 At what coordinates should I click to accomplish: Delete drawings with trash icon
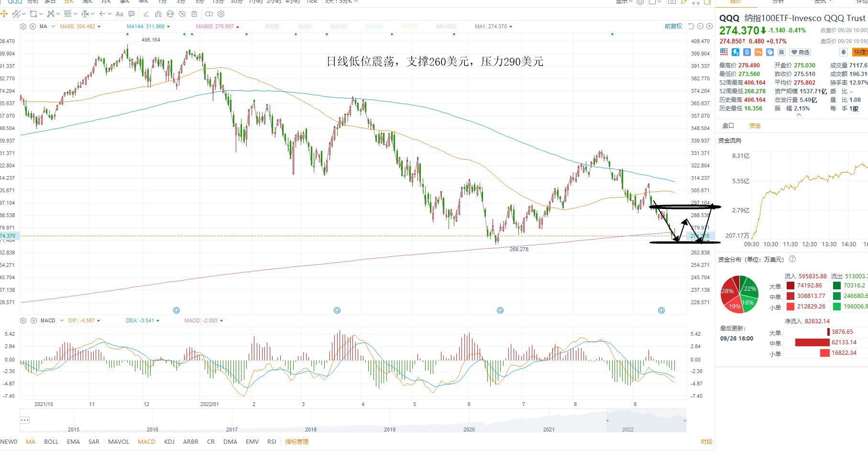tap(194, 14)
